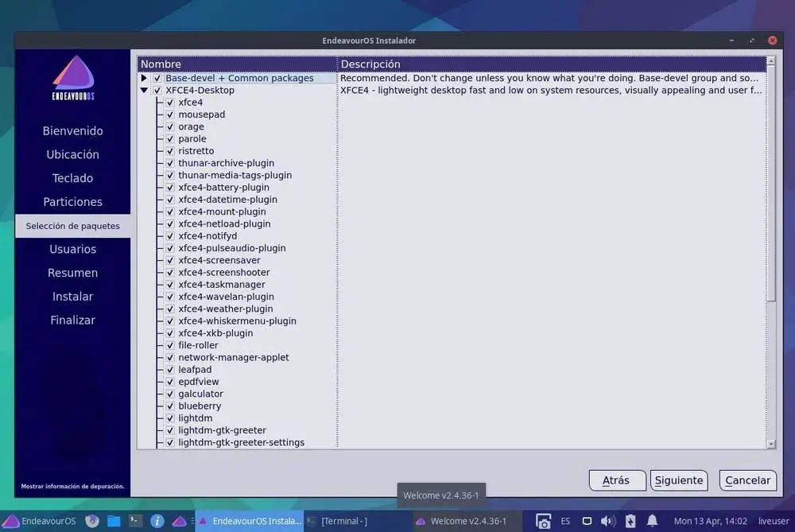Launch the terminal from the panel launcher

click(x=135, y=520)
